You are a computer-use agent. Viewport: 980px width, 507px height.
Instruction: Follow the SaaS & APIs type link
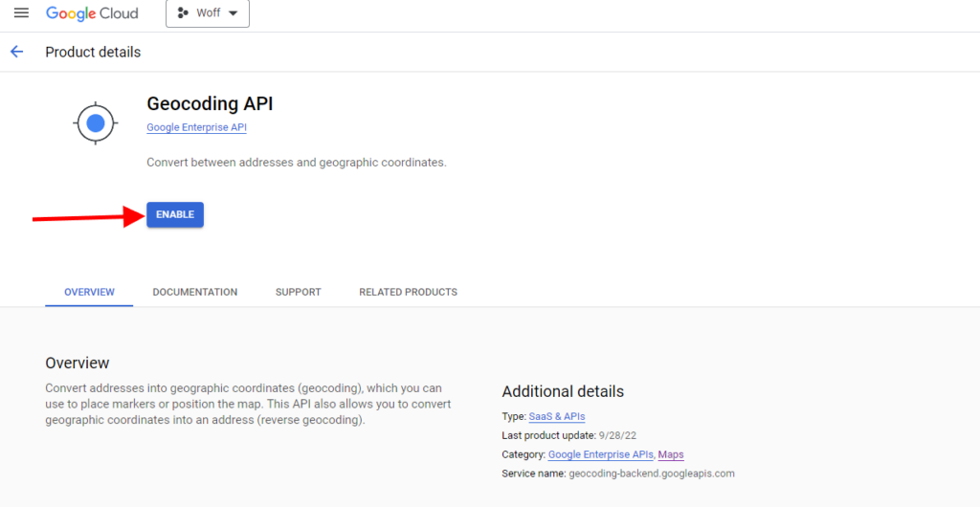[x=557, y=416]
